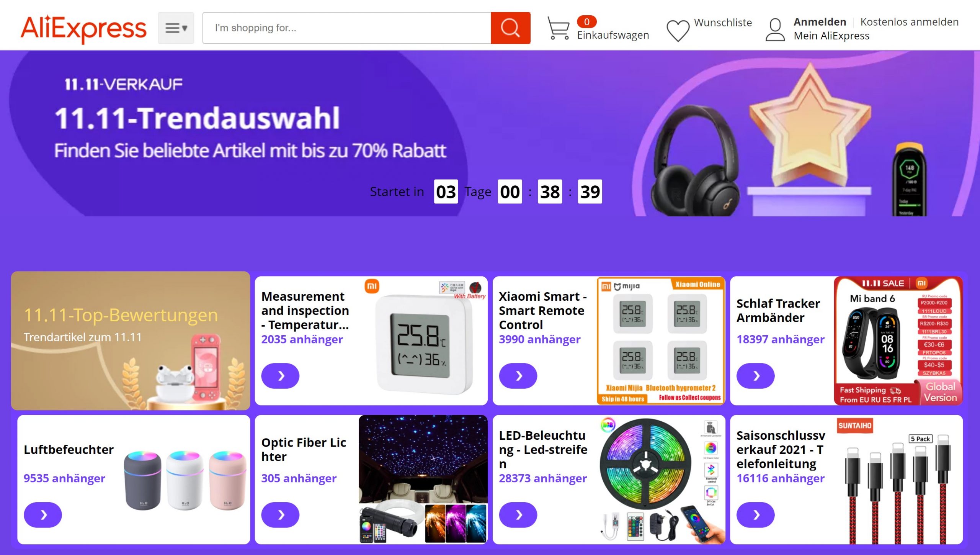Open the shopping cart icon
The height and width of the screenshot is (555, 980).
[559, 28]
